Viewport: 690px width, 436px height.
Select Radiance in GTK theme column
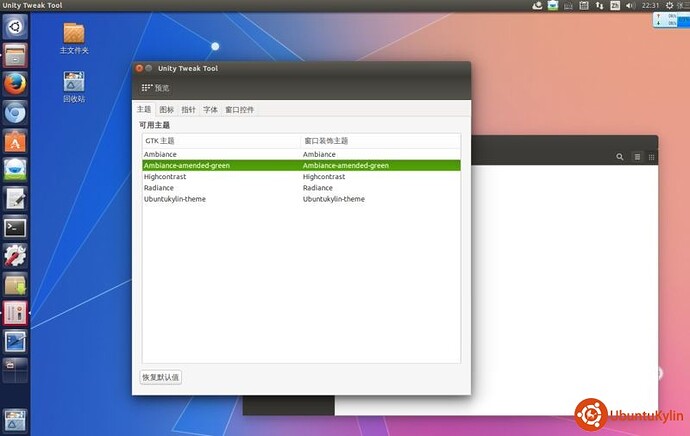point(159,188)
